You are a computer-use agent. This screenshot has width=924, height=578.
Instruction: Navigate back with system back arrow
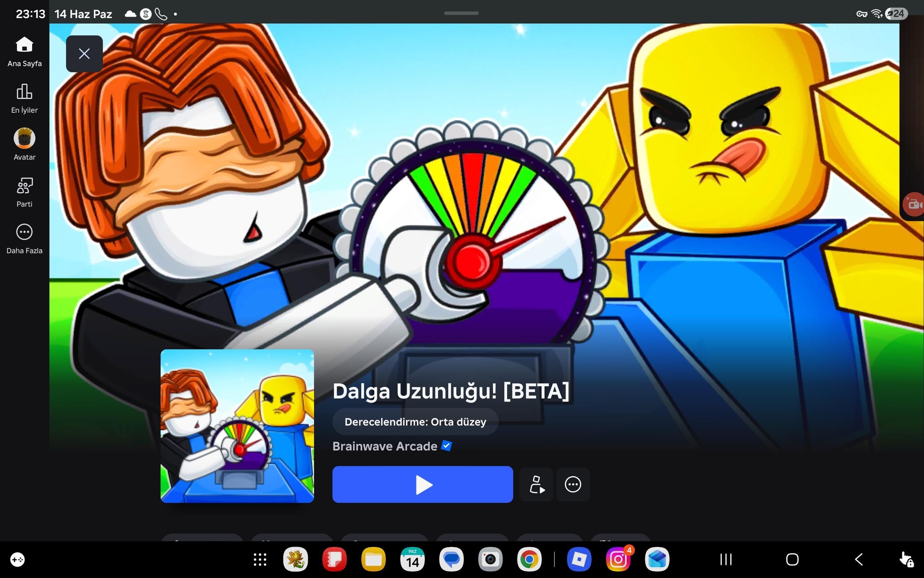[859, 559]
